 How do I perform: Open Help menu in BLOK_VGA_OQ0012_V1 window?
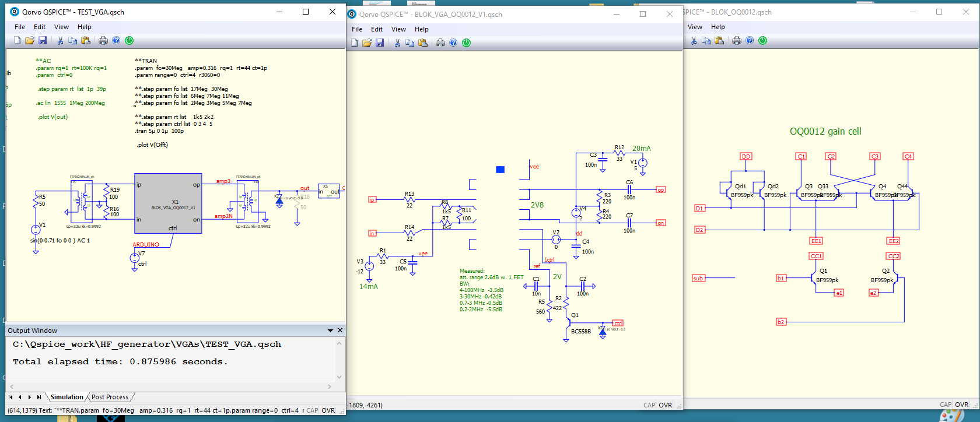[422, 29]
